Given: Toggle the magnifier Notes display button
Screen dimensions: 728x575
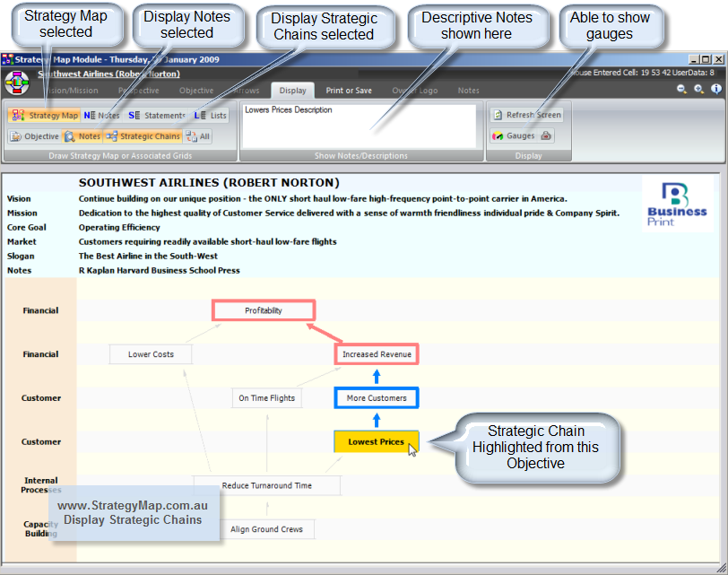Looking at the screenshot, I should [82, 136].
